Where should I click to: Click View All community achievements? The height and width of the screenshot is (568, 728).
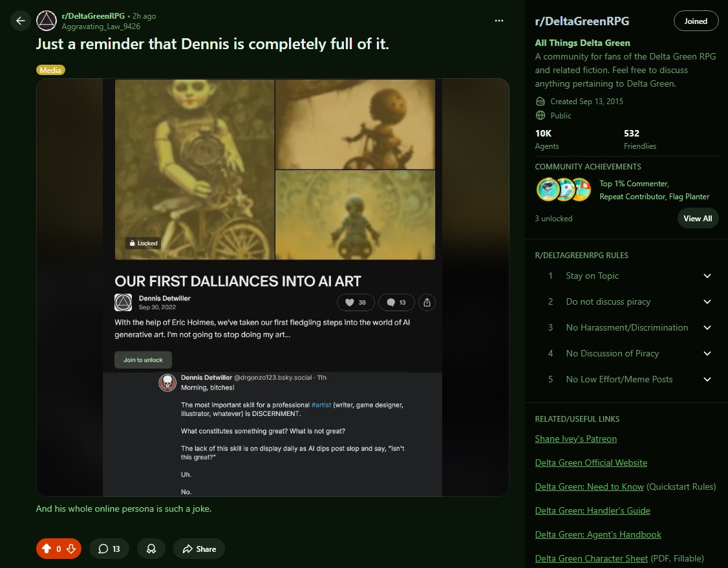coord(698,218)
